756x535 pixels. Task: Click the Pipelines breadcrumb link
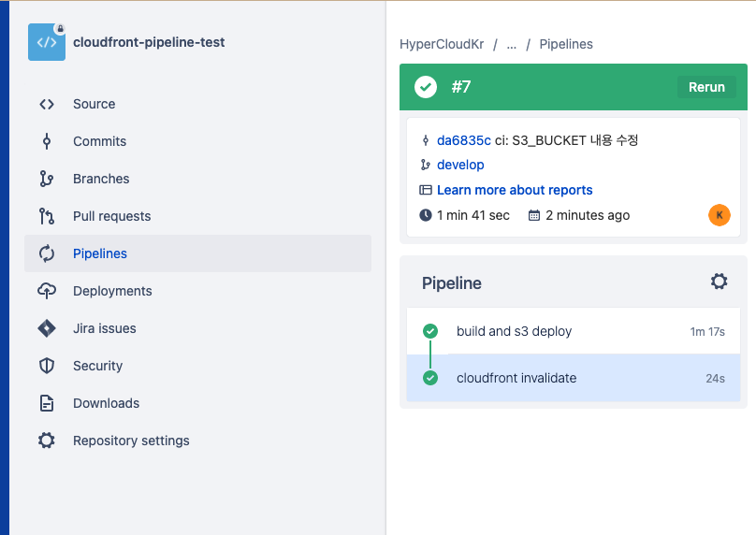[x=566, y=44]
